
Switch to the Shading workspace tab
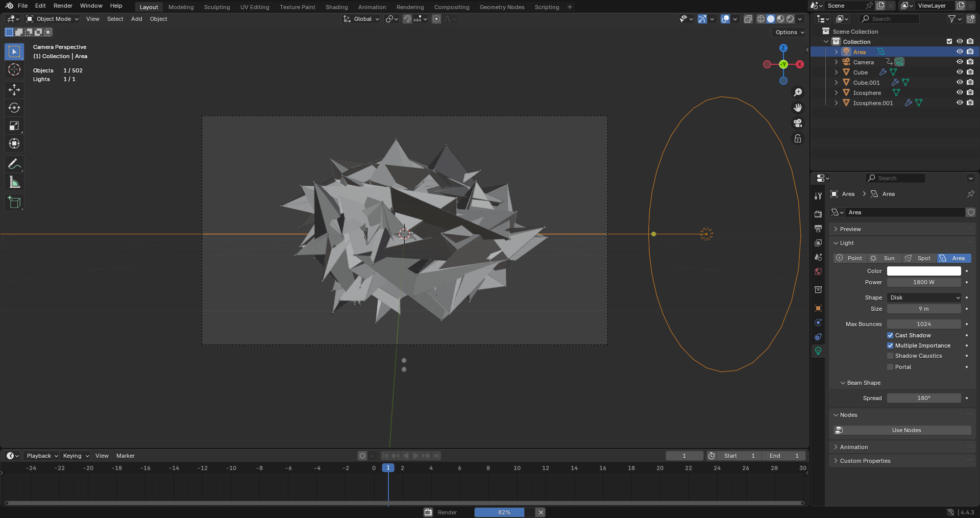tap(336, 7)
